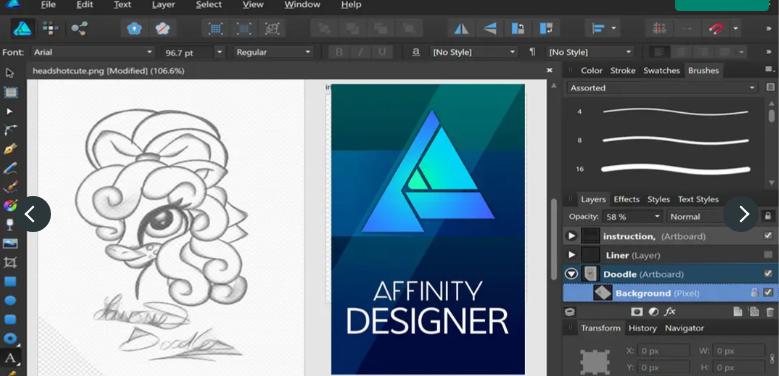Open the Opacity 58 % dropdown

point(657,217)
